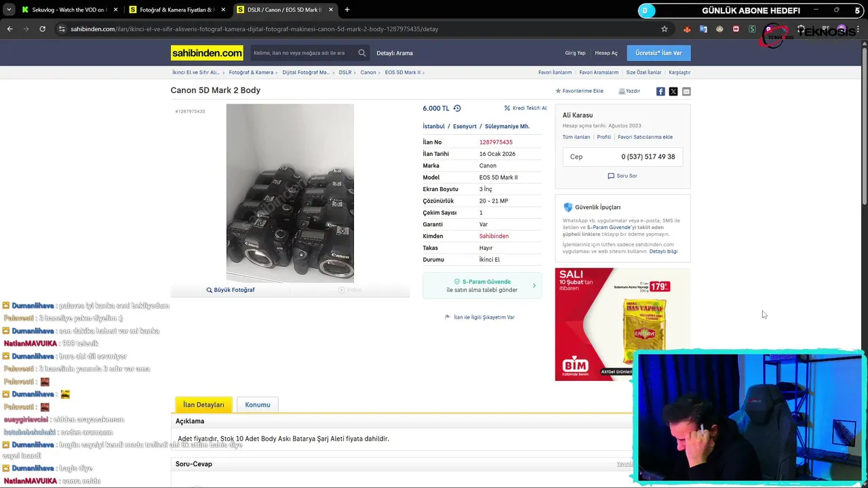Add listing to favorites star
This screenshot has width=868, height=488.
[558, 91]
